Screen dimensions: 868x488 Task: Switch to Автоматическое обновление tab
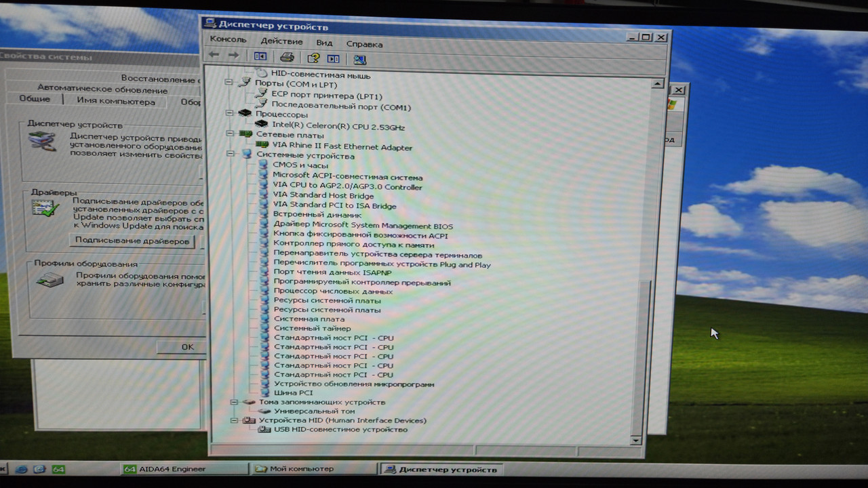pyautogui.click(x=102, y=89)
